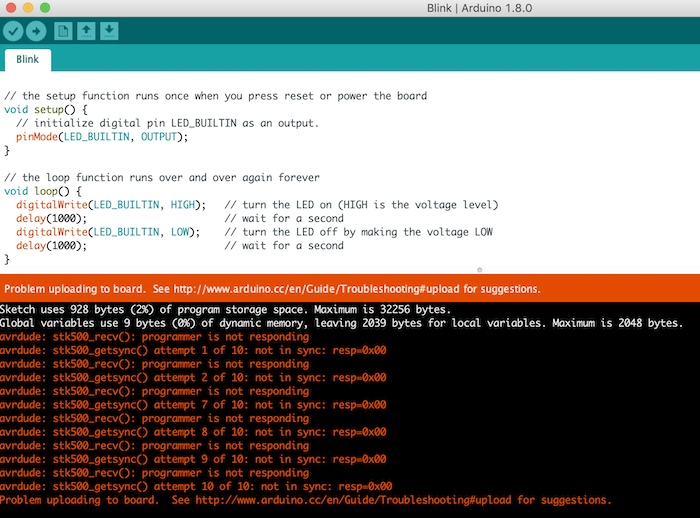This screenshot has width=700, height=518.
Task: Click console line 'attempt 2 of 10: not in sync'
Action: click(x=193, y=377)
